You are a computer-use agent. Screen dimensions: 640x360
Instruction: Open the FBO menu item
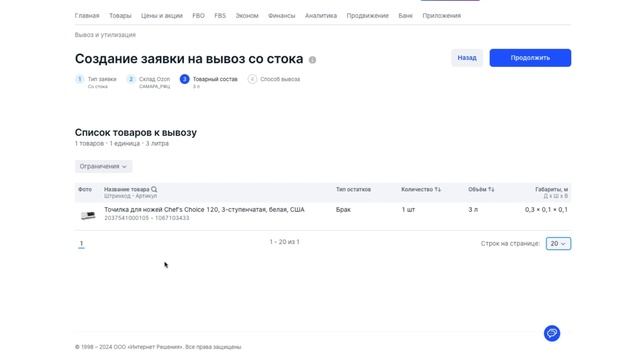coord(198,16)
